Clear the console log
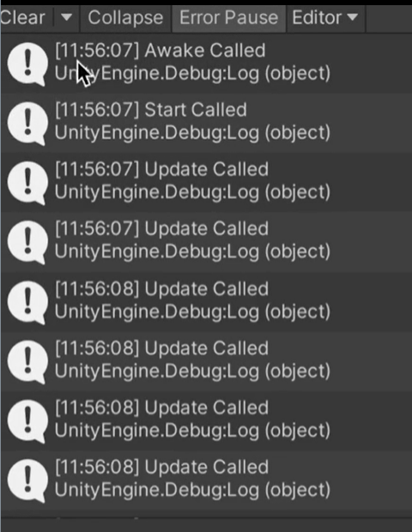Screen dimensions: 412x532 (x=22, y=18)
